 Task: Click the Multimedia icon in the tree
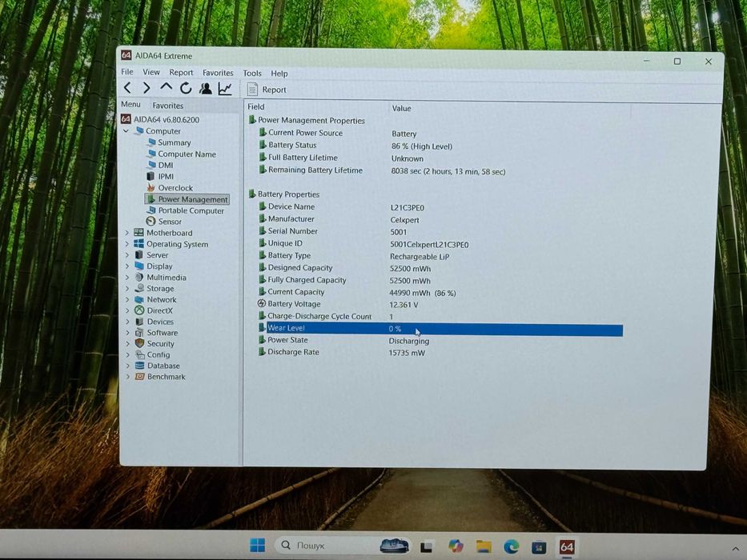pyautogui.click(x=139, y=277)
